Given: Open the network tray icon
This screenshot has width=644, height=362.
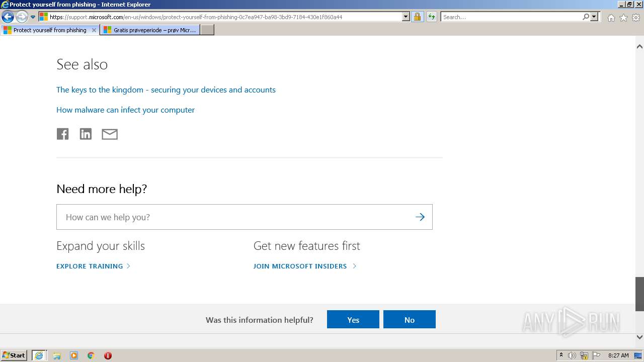Looking at the screenshot, I should point(584,355).
